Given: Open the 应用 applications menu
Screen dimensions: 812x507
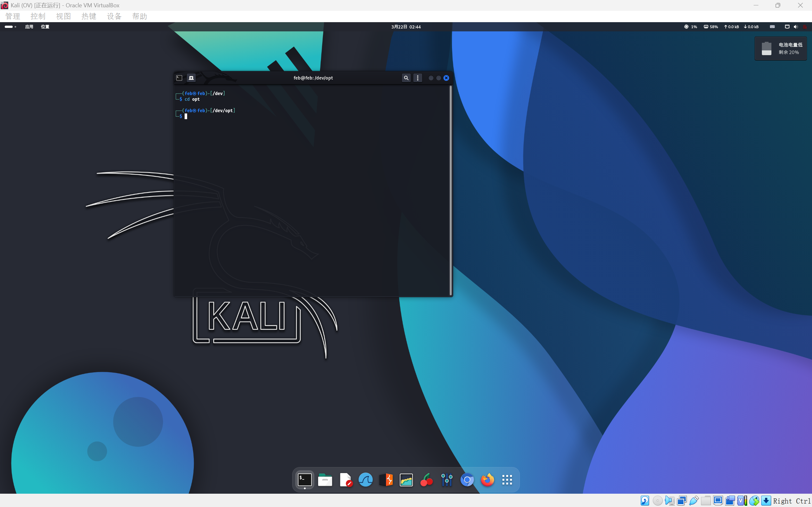Looking at the screenshot, I should pos(29,27).
